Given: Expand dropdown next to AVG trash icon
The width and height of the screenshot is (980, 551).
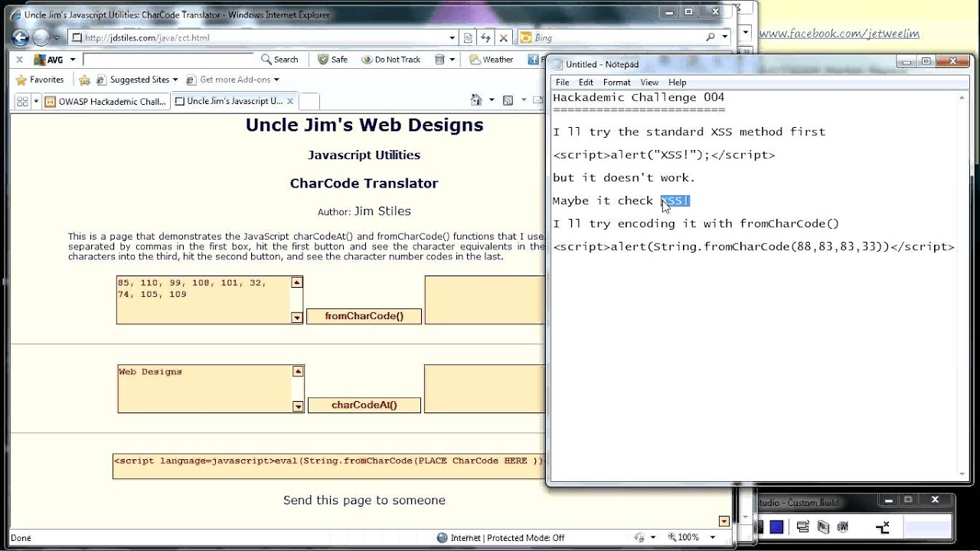Looking at the screenshot, I should (x=452, y=60).
